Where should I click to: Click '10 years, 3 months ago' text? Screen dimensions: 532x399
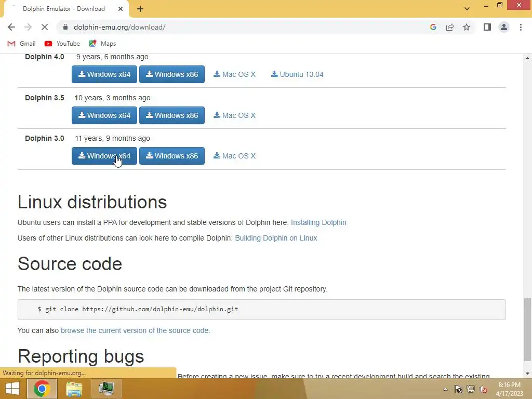point(112,98)
